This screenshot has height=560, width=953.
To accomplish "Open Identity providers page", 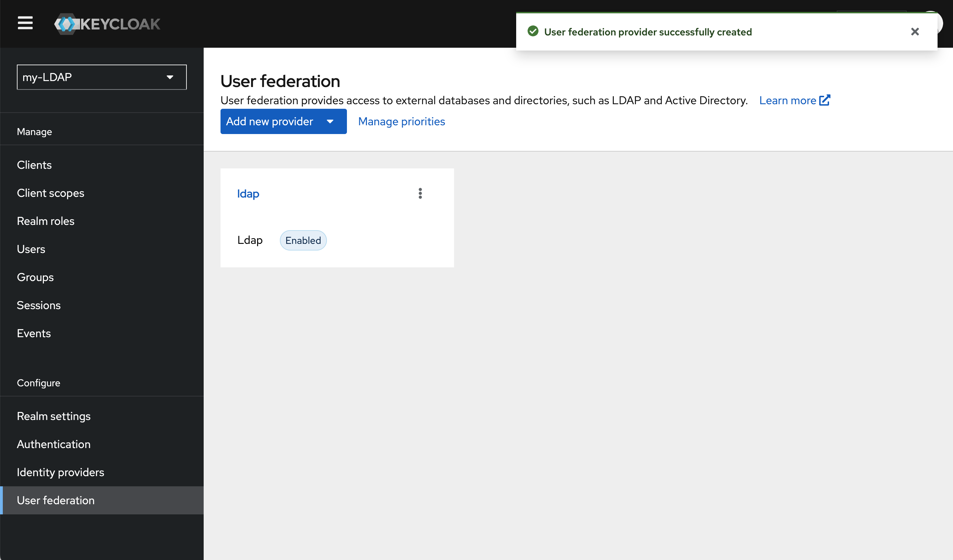I will point(60,472).
